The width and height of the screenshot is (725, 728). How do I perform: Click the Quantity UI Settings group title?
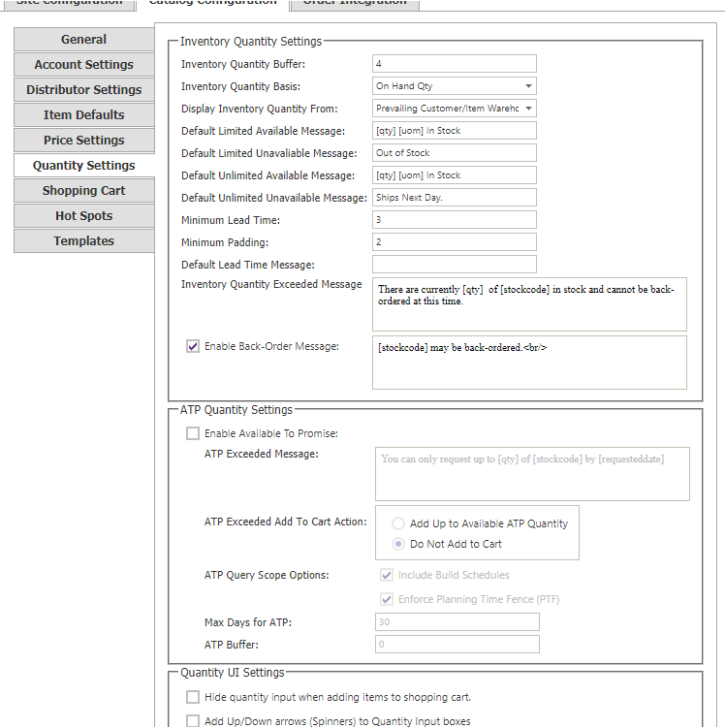(232, 673)
